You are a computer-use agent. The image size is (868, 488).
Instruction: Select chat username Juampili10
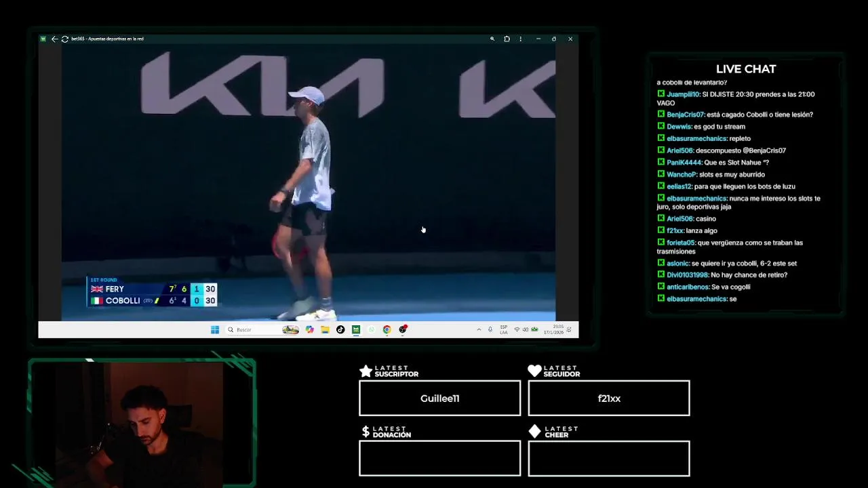tap(683, 94)
